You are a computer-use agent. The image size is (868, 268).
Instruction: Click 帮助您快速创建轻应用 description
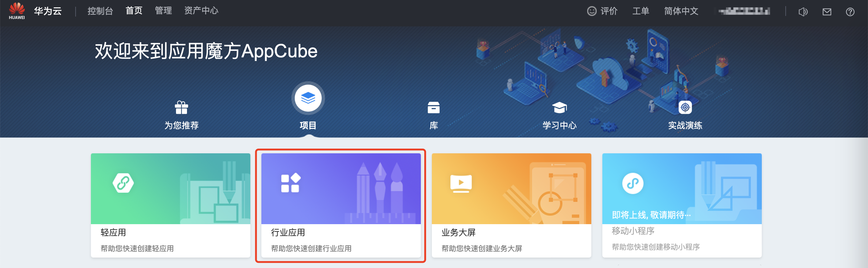137,248
